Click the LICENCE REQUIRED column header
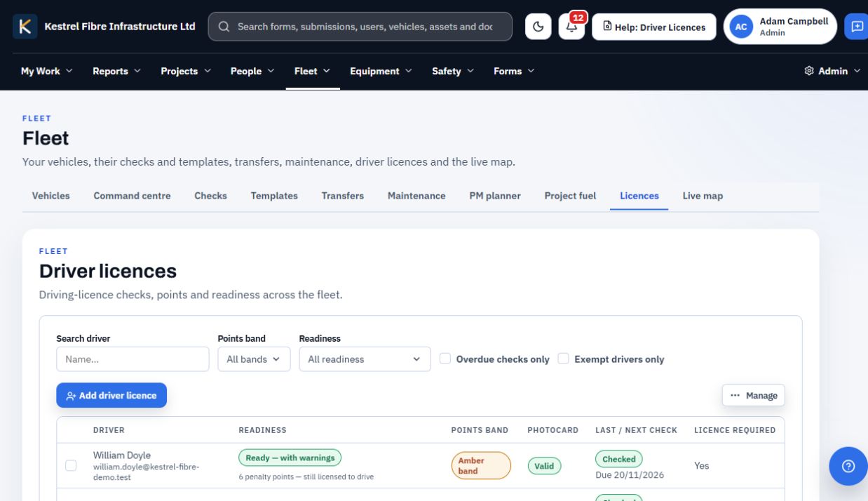Image resolution: width=868 pixels, height=501 pixels. pyautogui.click(x=735, y=430)
